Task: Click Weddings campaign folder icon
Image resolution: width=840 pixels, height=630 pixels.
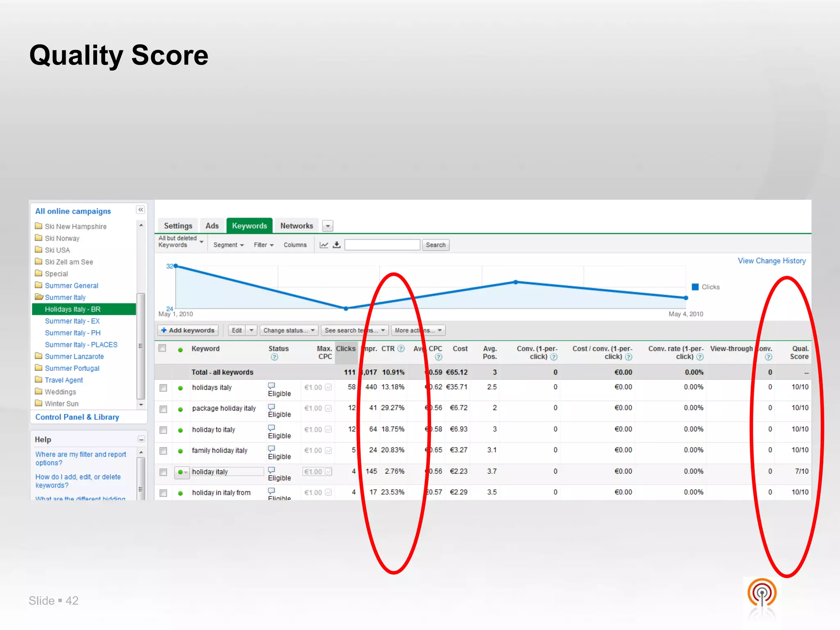Action: coord(39,391)
